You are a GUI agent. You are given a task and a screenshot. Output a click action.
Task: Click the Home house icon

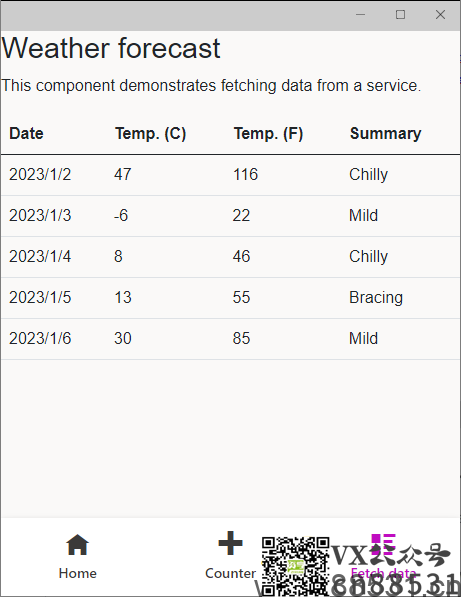click(x=77, y=544)
